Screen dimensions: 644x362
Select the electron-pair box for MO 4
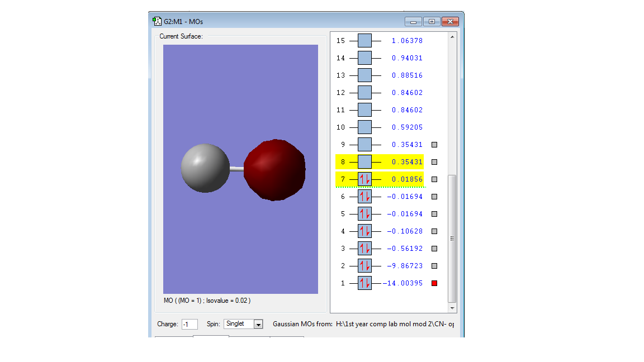[364, 231]
